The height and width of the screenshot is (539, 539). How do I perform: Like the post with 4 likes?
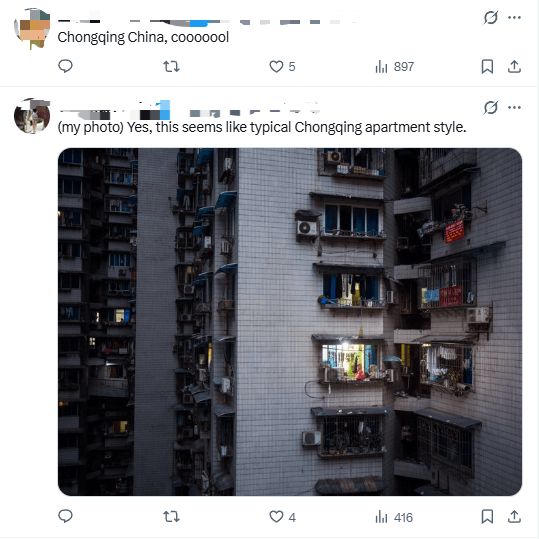coord(282,517)
